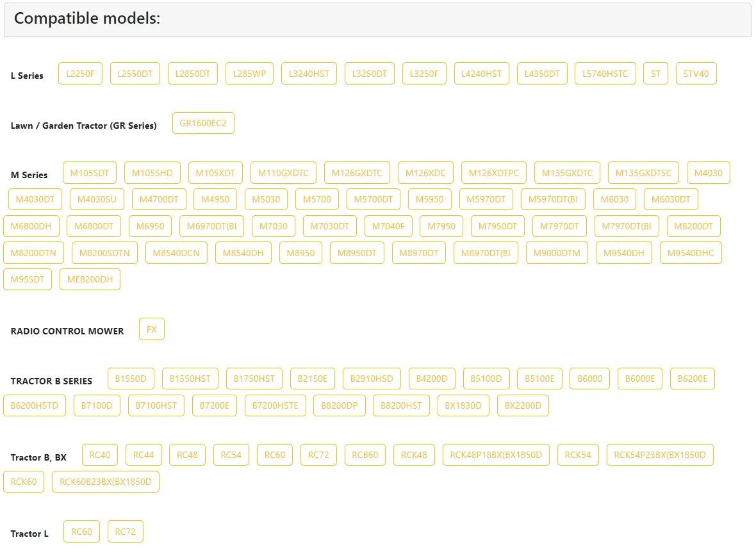This screenshot has height=556, width=756.
Task: Click the B8200DP model tag
Action: pos(340,405)
